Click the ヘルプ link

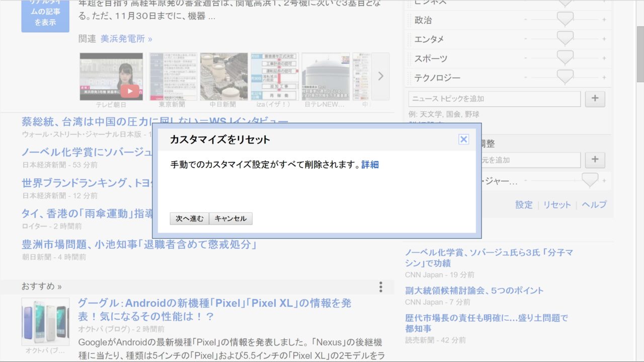(594, 205)
